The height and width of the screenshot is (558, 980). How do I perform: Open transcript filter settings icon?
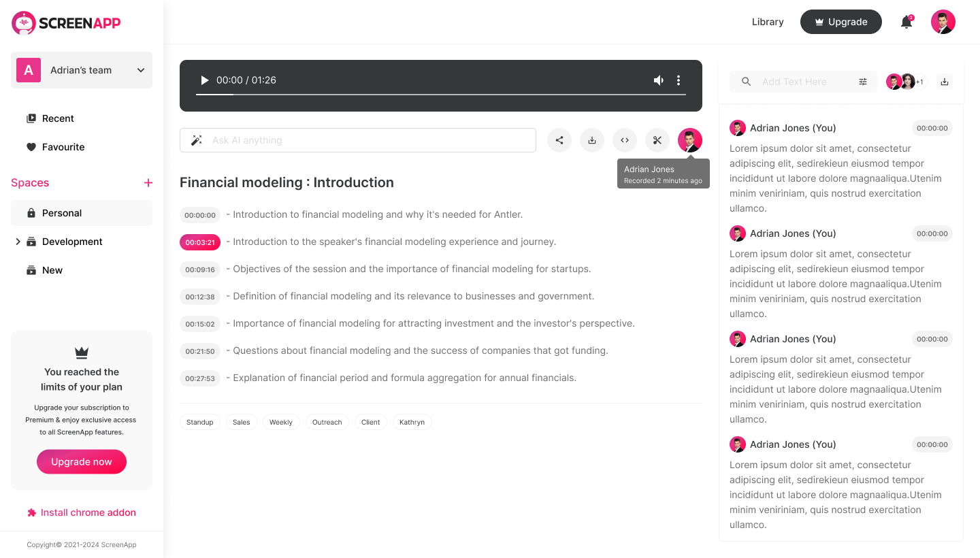click(863, 82)
